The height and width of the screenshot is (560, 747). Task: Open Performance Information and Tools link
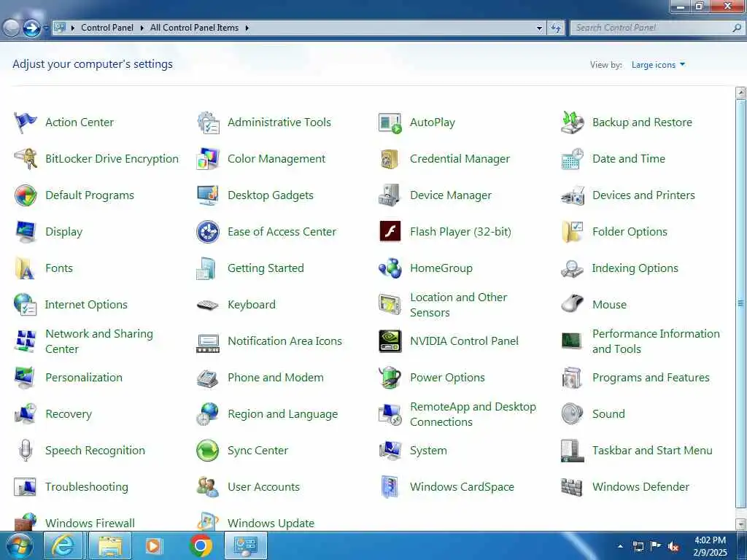[656, 341]
